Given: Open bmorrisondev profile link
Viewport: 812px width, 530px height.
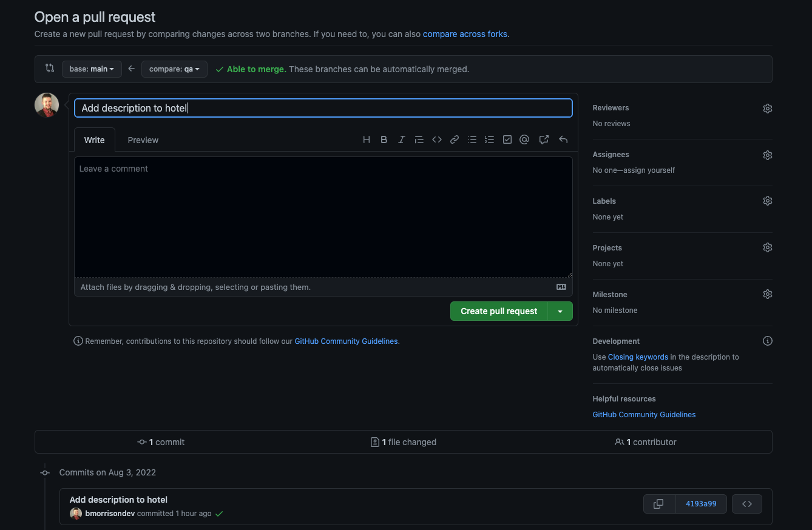Looking at the screenshot, I should click(x=110, y=514).
